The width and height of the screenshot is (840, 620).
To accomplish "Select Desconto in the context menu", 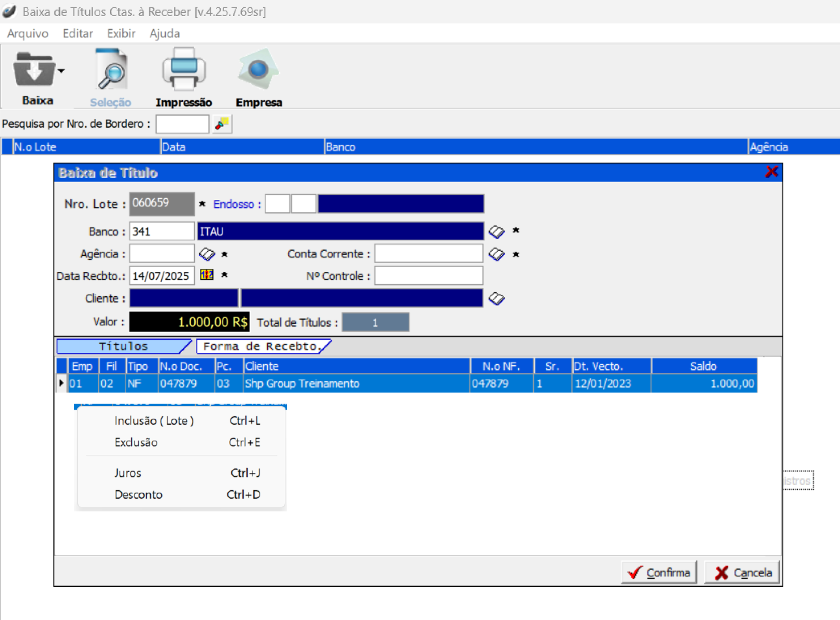I will pyautogui.click(x=138, y=495).
